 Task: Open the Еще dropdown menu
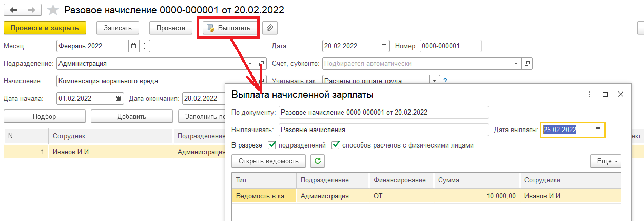(606, 161)
